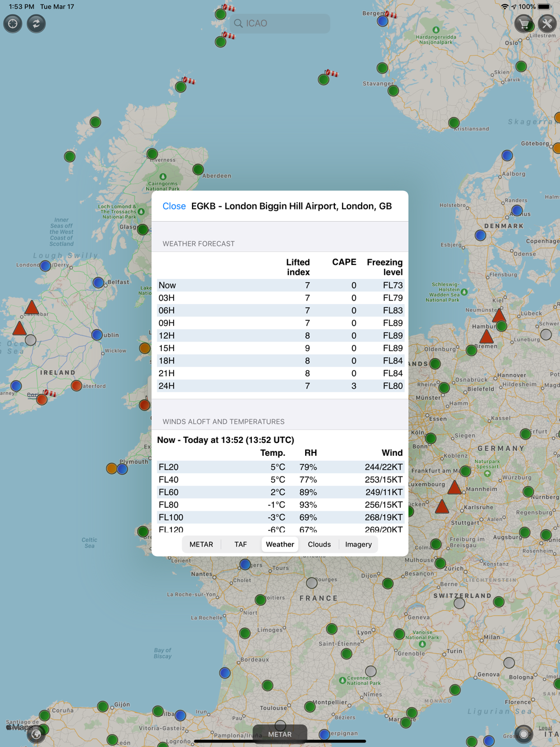560x747 pixels.
Task: Tap the locate-me crosshair icon
Action: point(13,24)
